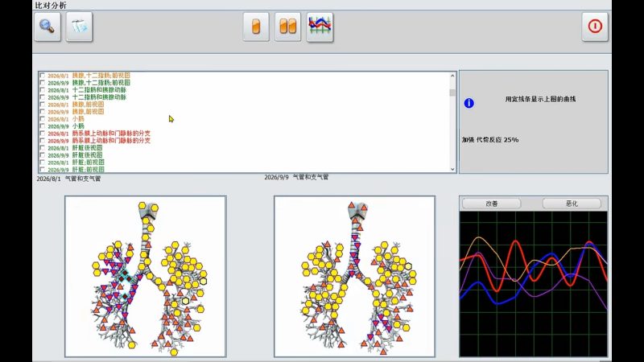
Task: Click the 2026/9/9 气管和支气管 label
Action: tap(296, 177)
